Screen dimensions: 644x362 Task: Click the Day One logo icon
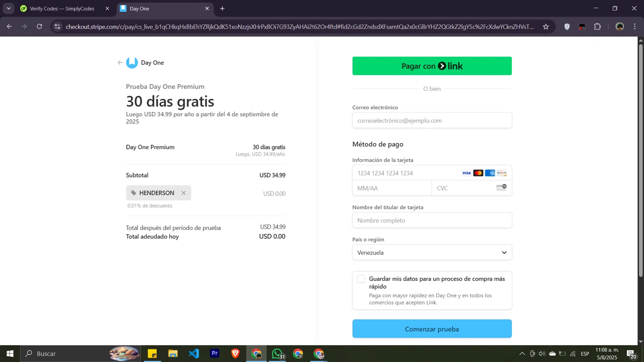(132, 63)
